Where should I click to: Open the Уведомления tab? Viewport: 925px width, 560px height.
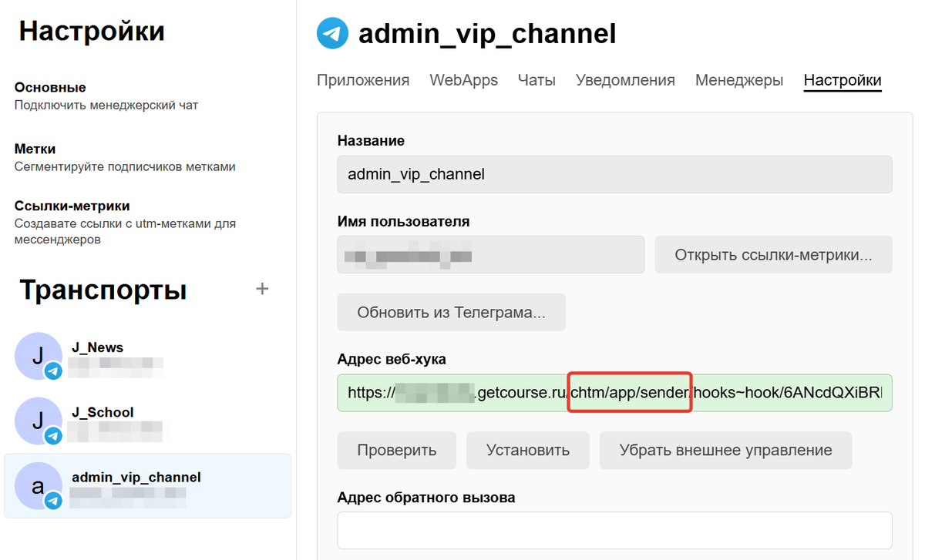point(625,80)
